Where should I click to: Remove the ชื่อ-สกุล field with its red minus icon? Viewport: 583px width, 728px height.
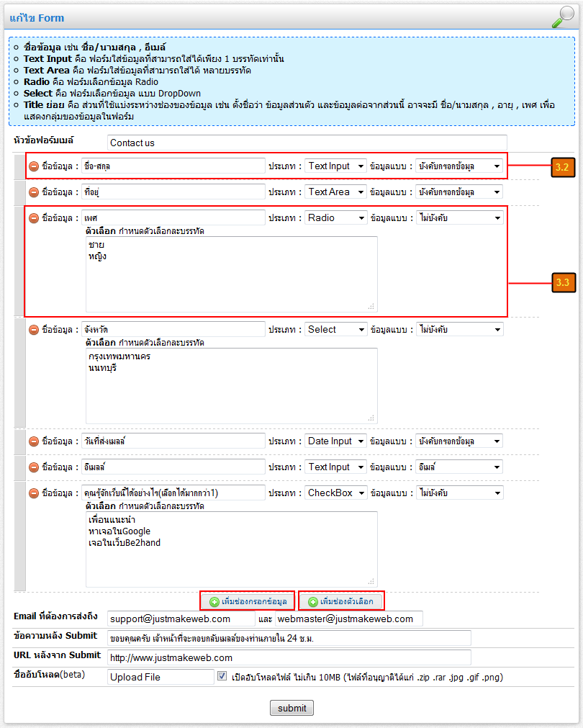click(x=34, y=166)
